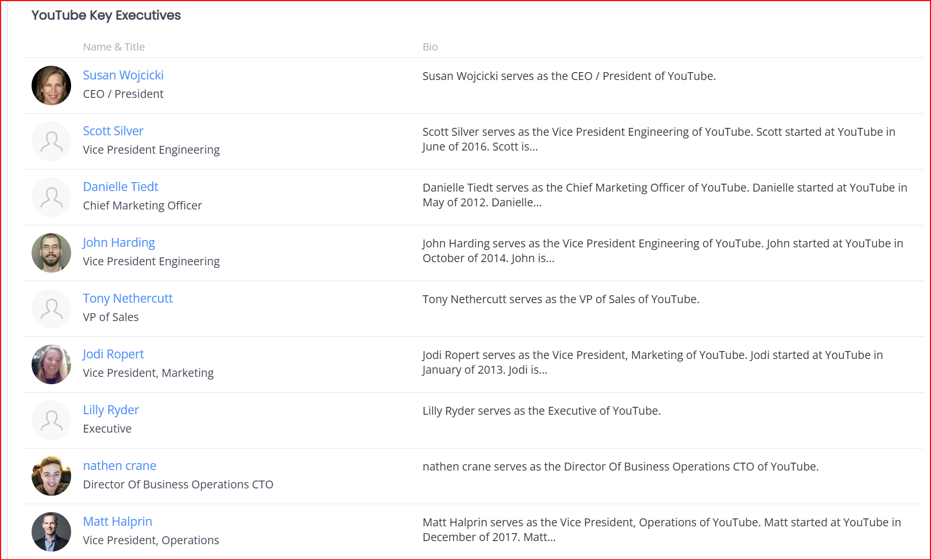Open nathen crane's profile link
The height and width of the screenshot is (560, 931).
click(120, 466)
